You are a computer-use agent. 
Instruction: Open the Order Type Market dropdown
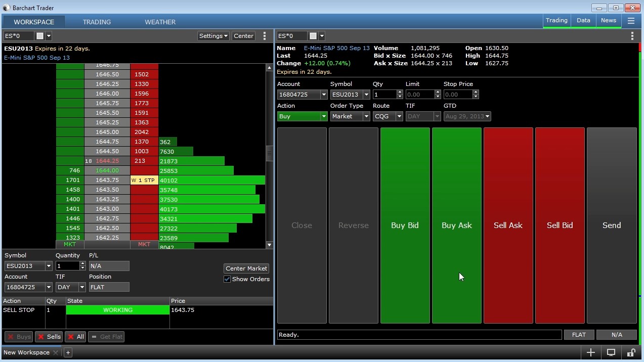pyautogui.click(x=350, y=116)
